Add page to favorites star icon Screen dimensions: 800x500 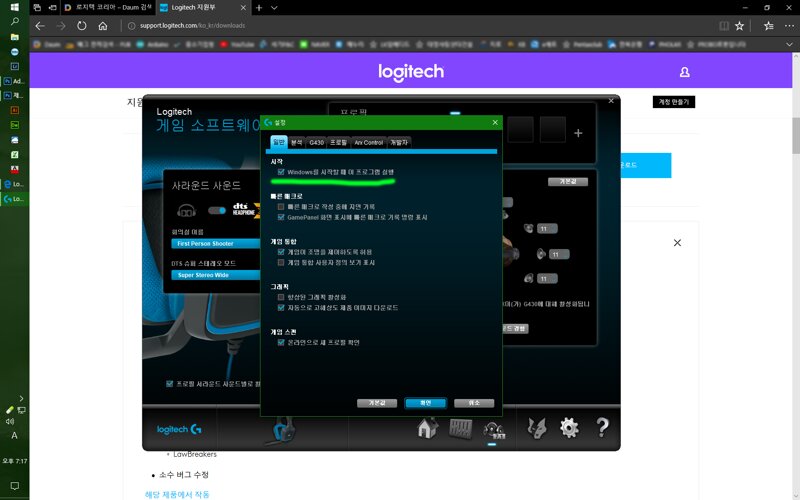click(739, 26)
